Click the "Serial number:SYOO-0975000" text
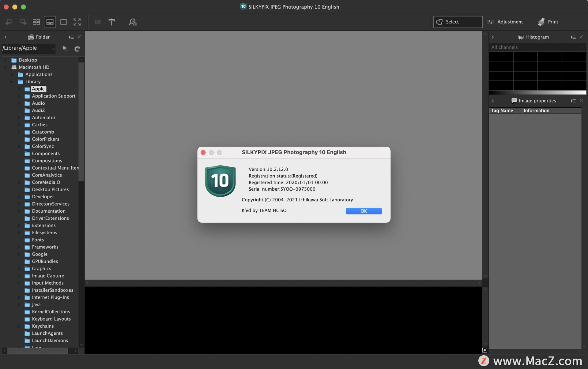The width and height of the screenshot is (588, 369). tap(282, 189)
